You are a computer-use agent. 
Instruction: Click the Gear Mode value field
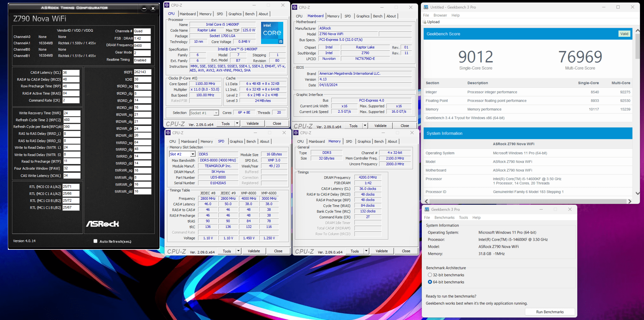142,53
